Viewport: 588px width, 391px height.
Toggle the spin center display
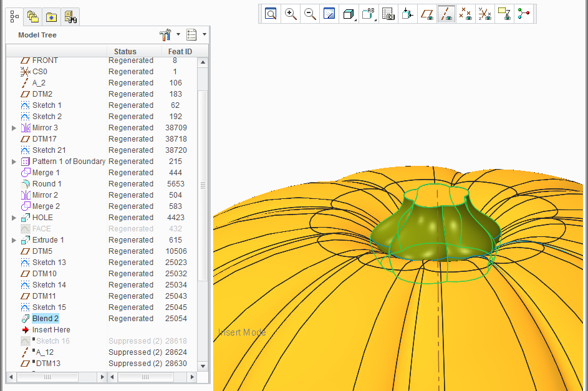point(524,14)
